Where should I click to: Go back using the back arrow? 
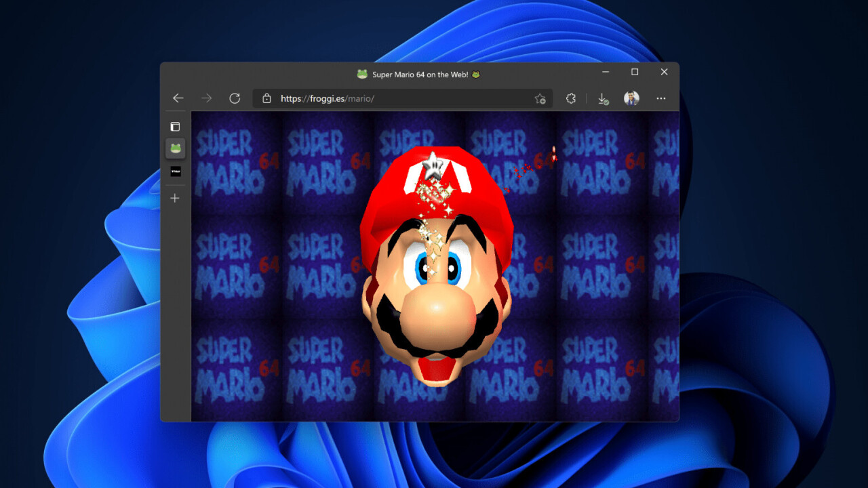point(178,98)
